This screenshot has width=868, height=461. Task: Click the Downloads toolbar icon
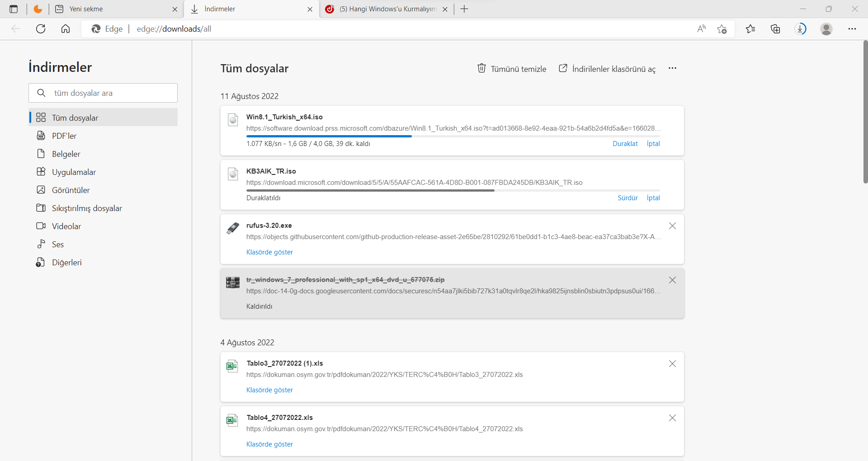pos(801,29)
